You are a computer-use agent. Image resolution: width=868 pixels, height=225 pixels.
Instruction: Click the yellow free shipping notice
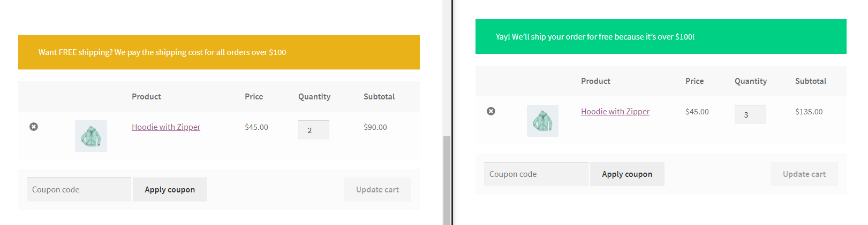219,52
